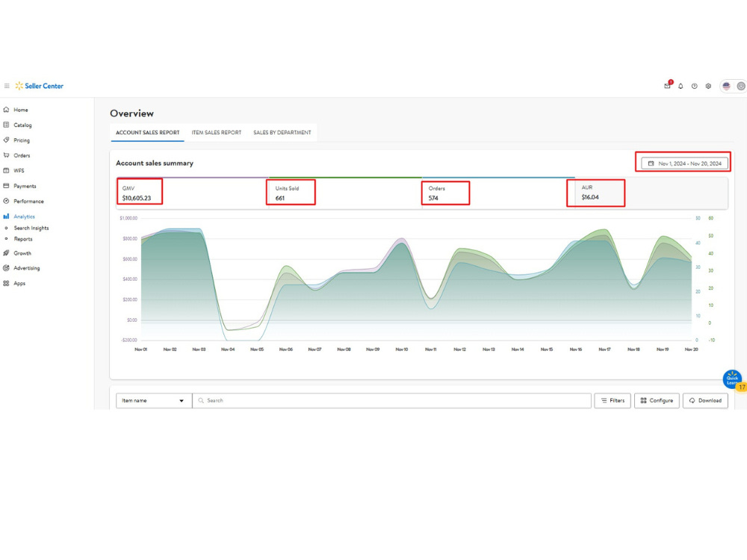The height and width of the screenshot is (560, 747).
Task: Click the Configure button
Action: (657, 400)
